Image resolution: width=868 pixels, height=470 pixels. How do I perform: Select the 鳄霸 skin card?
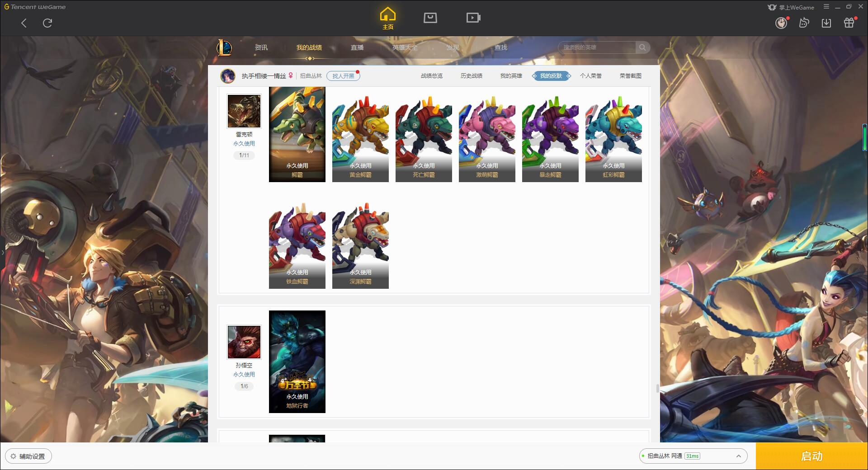click(x=297, y=135)
